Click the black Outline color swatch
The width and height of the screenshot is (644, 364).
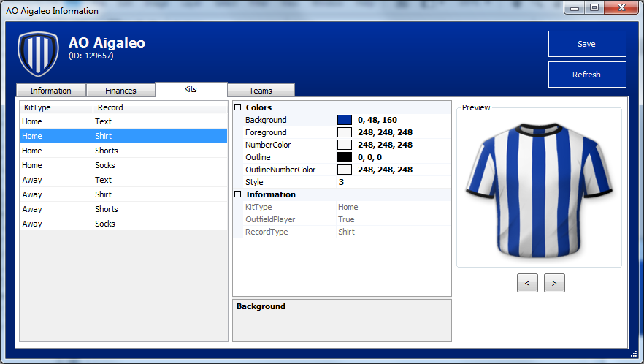pos(345,157)
